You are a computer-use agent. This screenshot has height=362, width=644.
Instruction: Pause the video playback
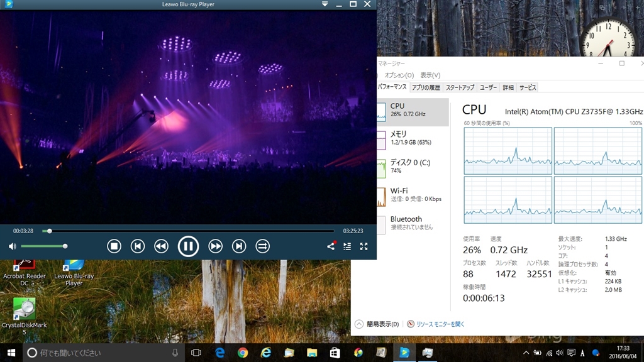[188, 246]
